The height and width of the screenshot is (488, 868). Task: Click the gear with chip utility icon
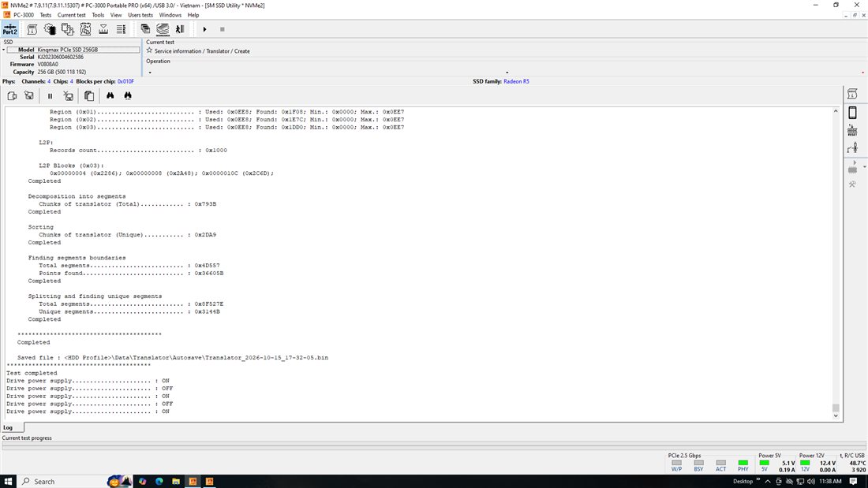pos(50,29)
